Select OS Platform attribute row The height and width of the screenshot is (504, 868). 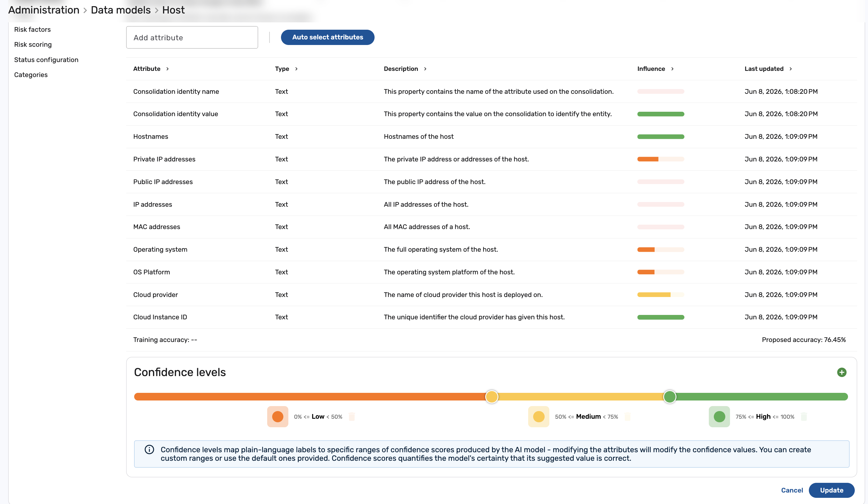pyautogui.click(x=491, y=272)
